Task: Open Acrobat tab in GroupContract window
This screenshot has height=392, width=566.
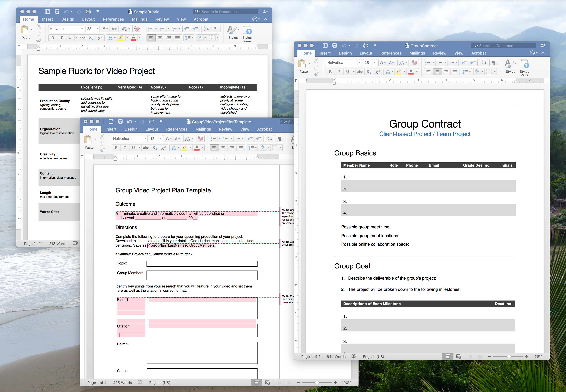Action: 478,53
